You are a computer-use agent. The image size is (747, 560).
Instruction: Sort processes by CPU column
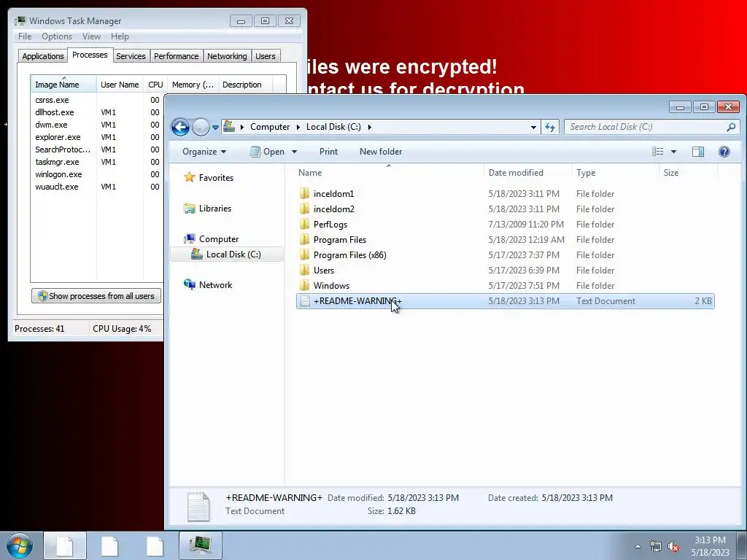click(x=155, y=85)
